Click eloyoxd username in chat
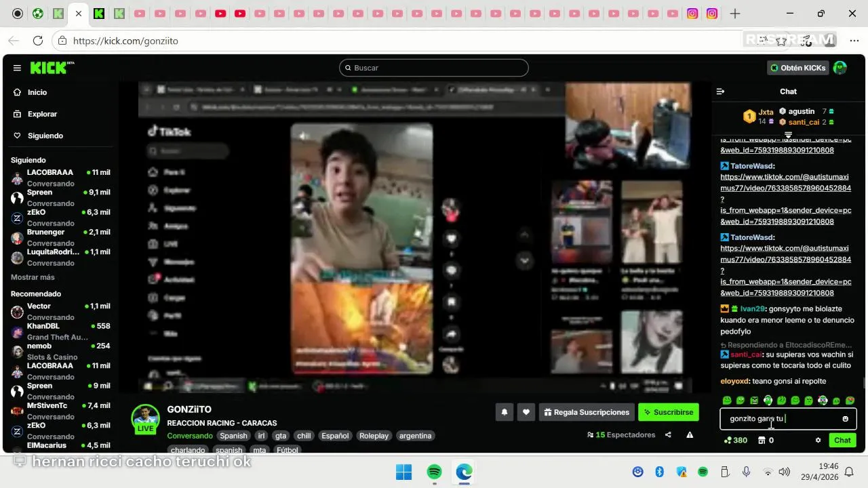This screenshot has height=488, width=868. [x=734, y=382]
